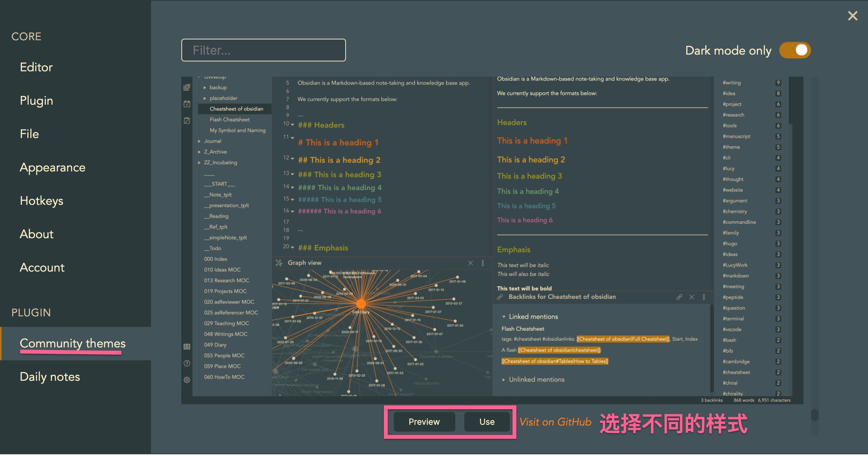The width and height of the screenshot is (868, 457).
Task: Open the Hotkeys settings tab
Action: (x=41, y=201)
